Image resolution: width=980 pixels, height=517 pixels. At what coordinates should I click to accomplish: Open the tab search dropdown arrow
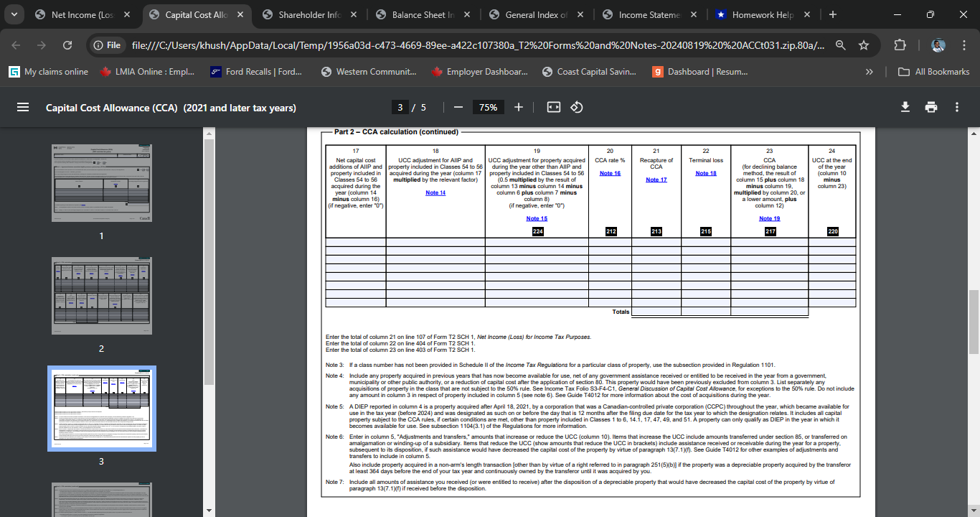[x=14, y=14]
